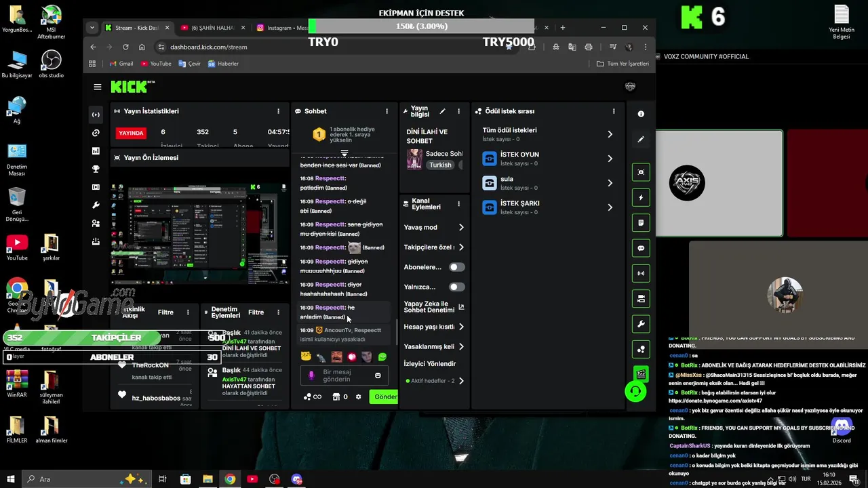The image size is (868, 488).
Task: Select the link icon in left sidebar
Action: click(96, 133)
